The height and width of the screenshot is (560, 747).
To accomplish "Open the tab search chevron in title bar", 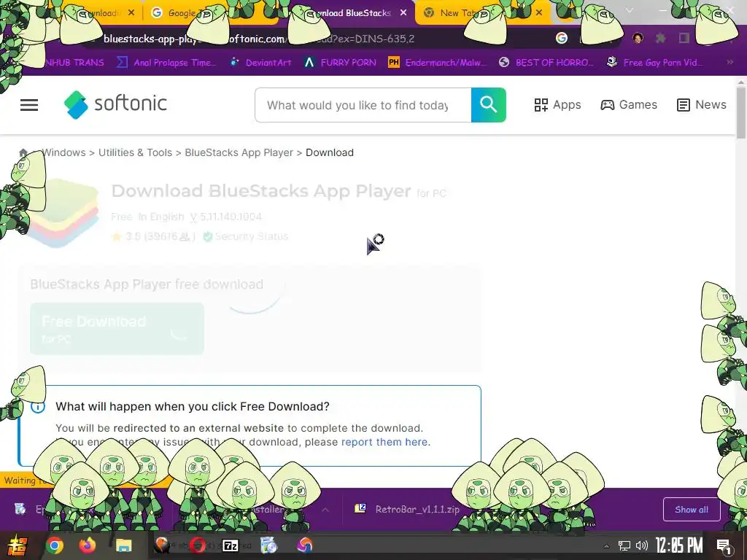I will [x=630, y=10].
